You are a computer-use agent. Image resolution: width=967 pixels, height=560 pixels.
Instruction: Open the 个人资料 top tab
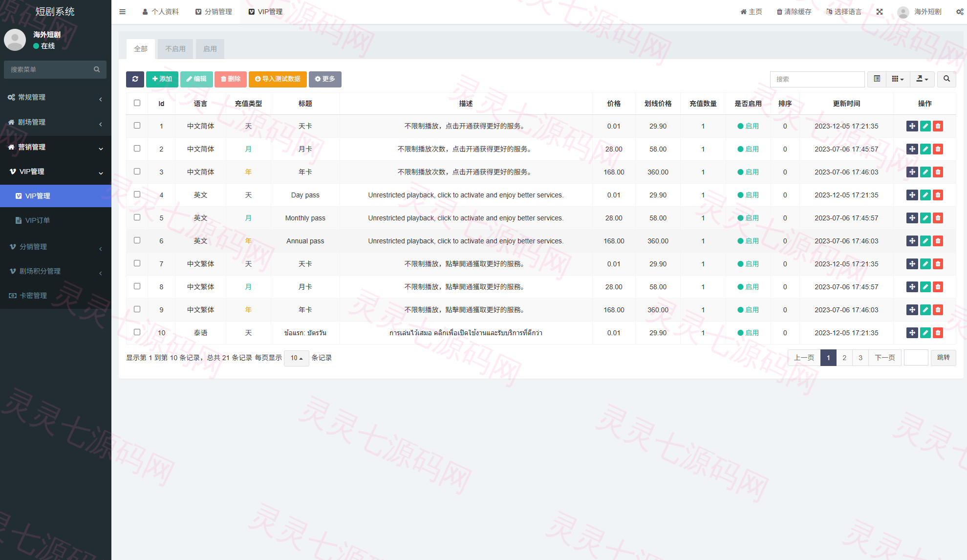(160, 12)
